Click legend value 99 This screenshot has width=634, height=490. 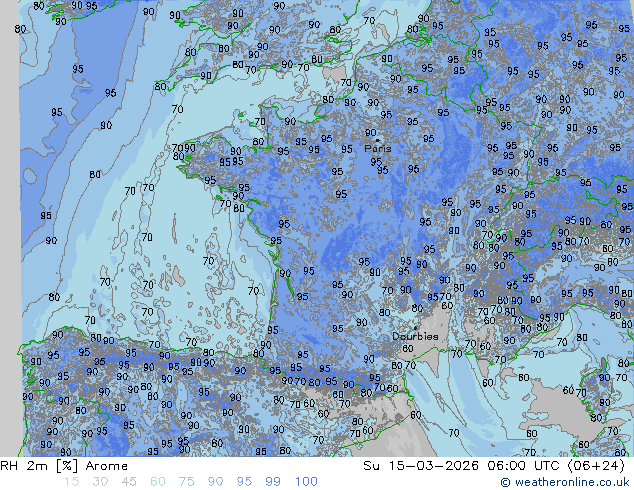tap(273, 482)
